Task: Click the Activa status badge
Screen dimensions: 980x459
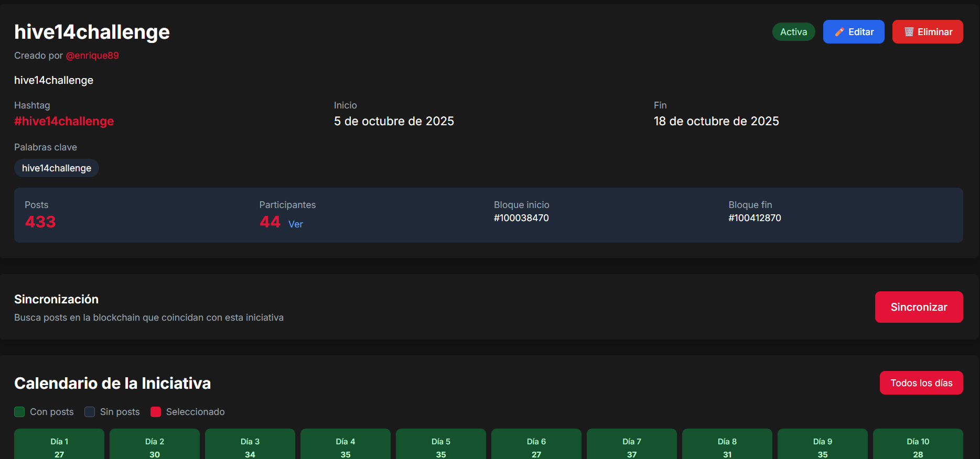Action: pos(793,32)
